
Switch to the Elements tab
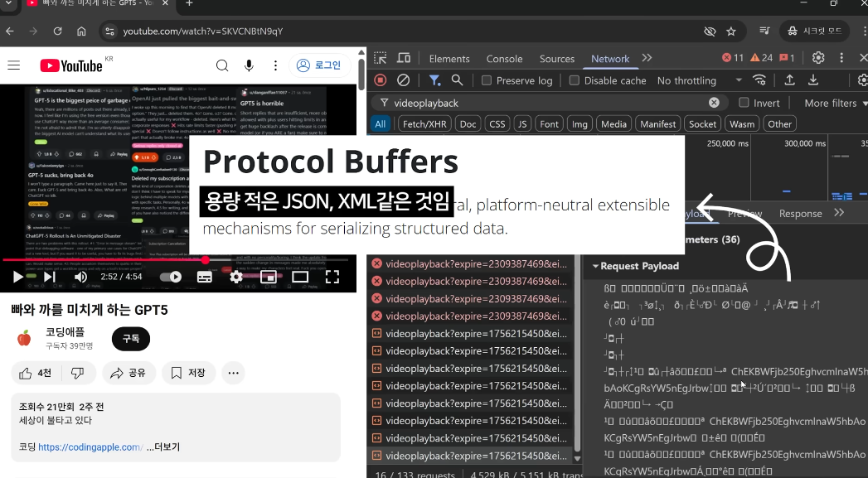(x=449, y=59)
